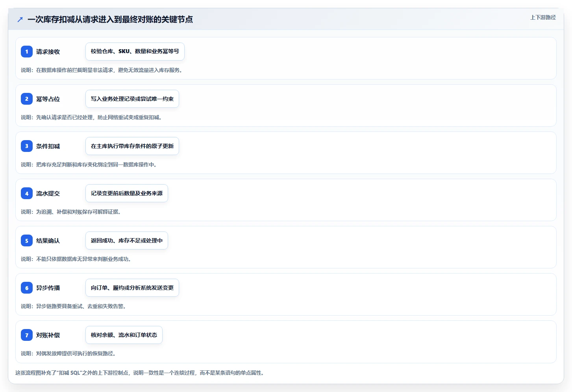Click the note 异步链路要具备重试、去重和失败告警
The width and height of the screenshot is (572, 392).
click(x=74, y=306)
